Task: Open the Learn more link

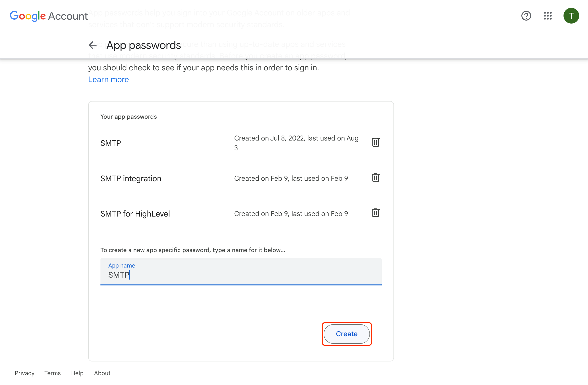Action: 108,79
